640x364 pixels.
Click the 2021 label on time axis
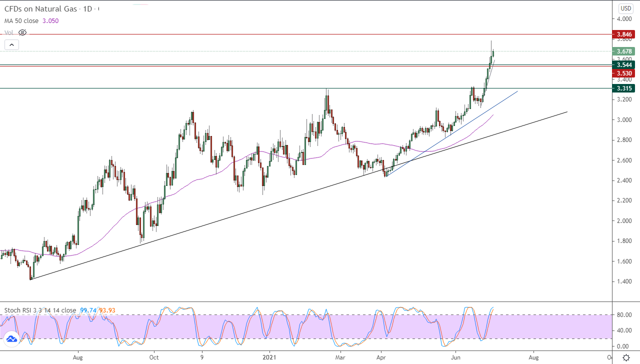tap(269, 357)
